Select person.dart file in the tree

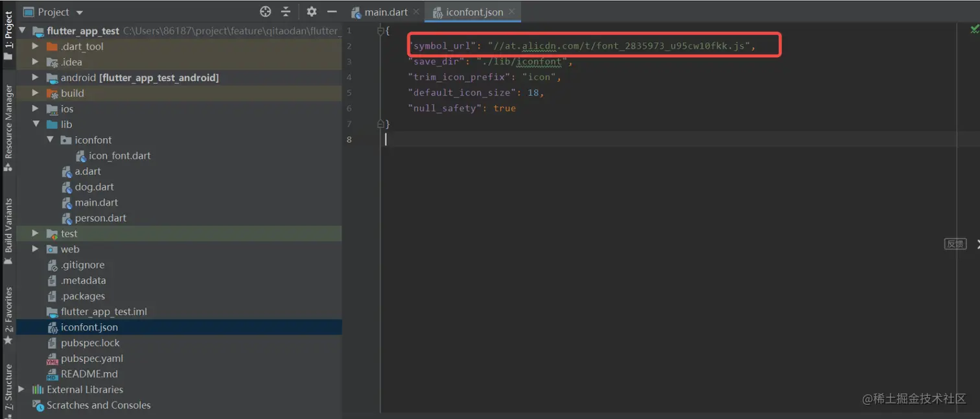click(100, 218)
